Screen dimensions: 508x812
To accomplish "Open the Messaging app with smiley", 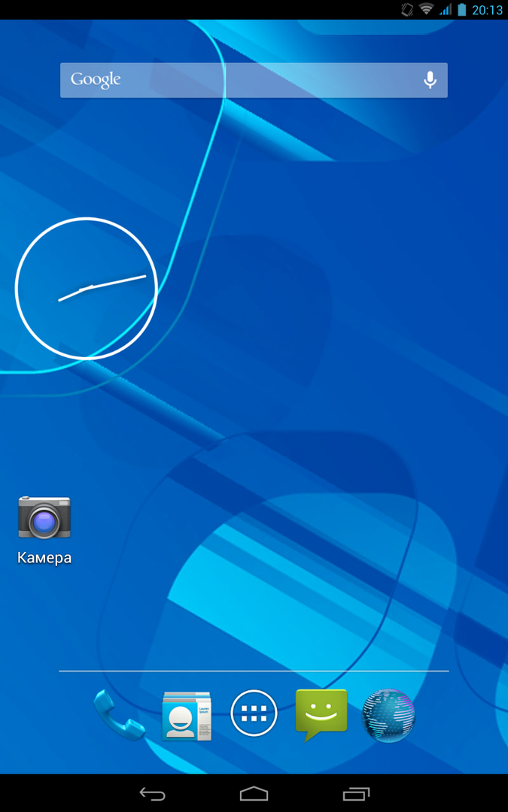I will pos(321,714).
